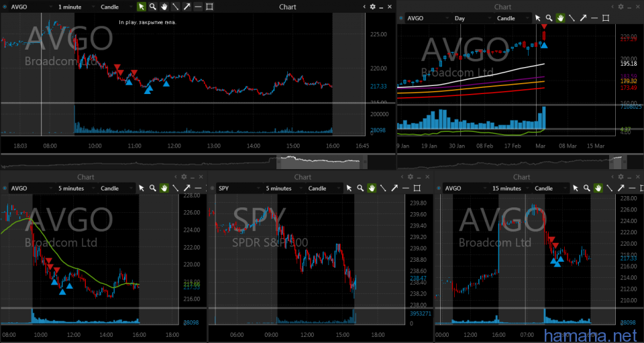
Task: Pick trend line tool in 1 minute chart
Action: 175,7
